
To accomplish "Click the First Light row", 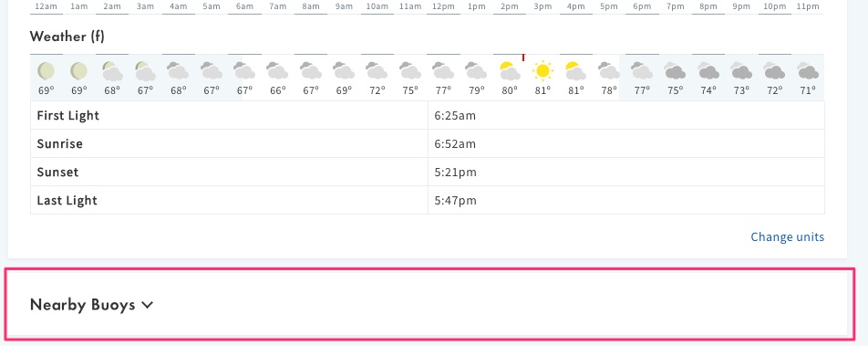I will (x=428, y=115).
